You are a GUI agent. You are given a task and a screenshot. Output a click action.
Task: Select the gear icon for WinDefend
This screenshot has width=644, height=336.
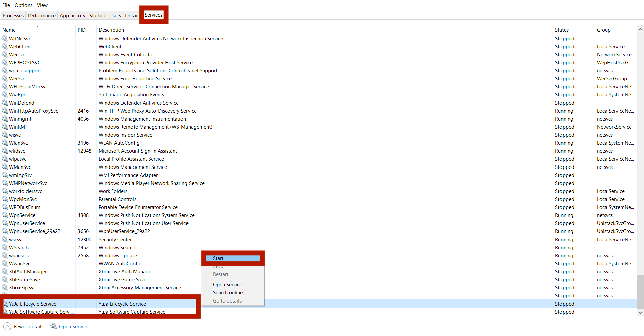pyautogui.click(x=5, y=103)
